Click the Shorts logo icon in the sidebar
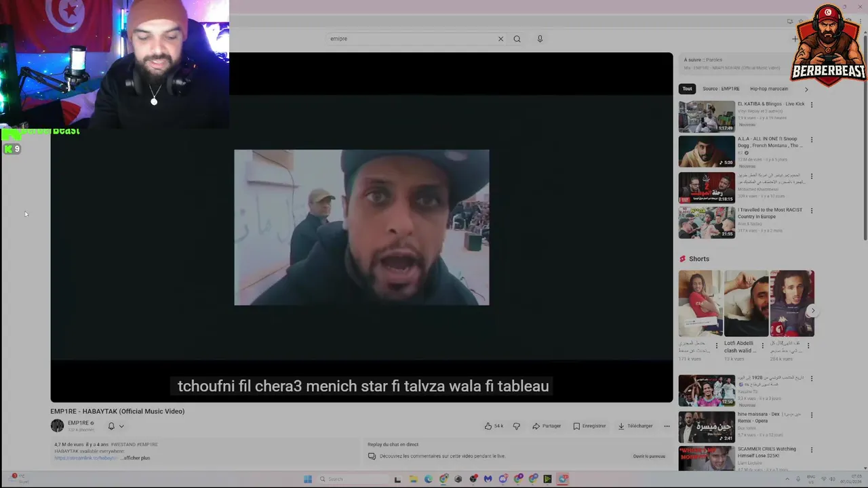Viewport: 868px width, 488px height. [x=683, y=259]
